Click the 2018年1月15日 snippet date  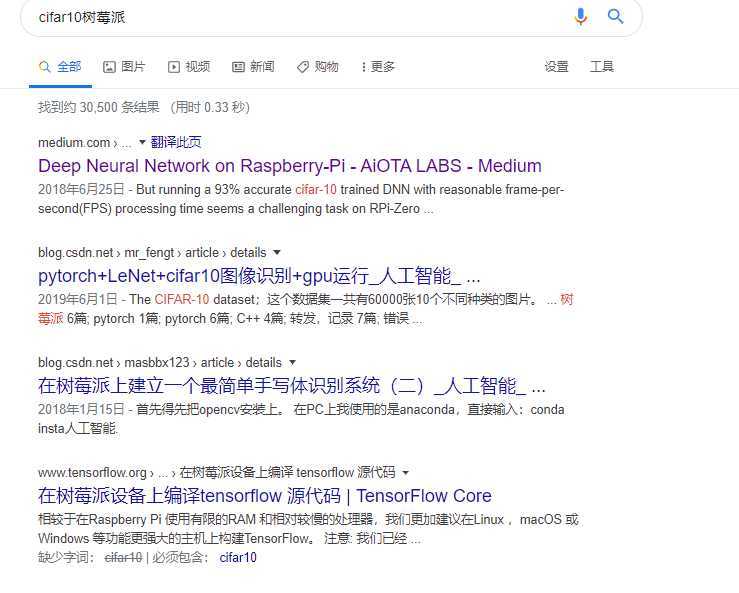(81, 409)
